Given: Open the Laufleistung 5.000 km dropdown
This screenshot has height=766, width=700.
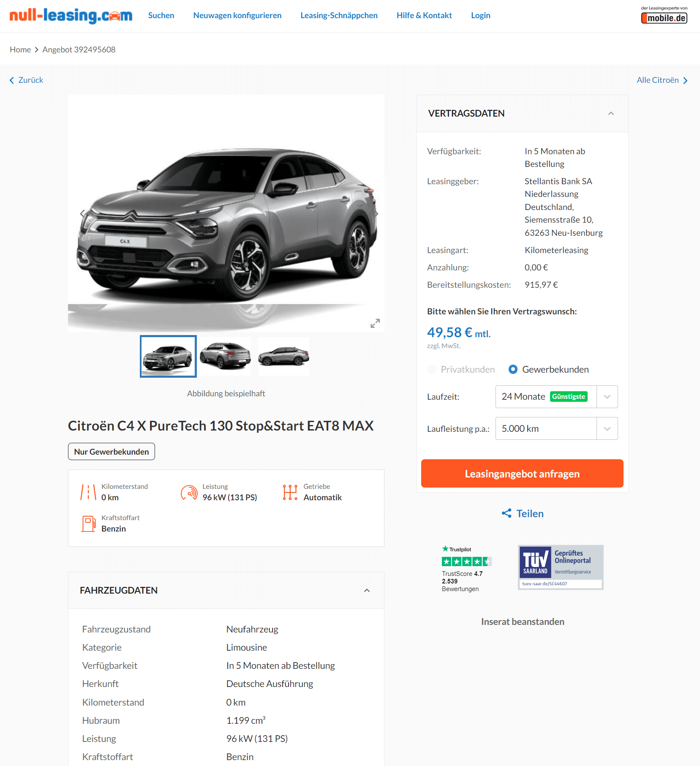Looking at the screenshot, I should 556,428.
